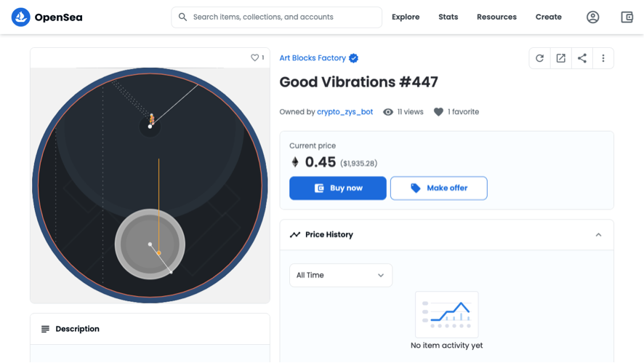Click the no-activity chart placeholder image

(447, 315)
